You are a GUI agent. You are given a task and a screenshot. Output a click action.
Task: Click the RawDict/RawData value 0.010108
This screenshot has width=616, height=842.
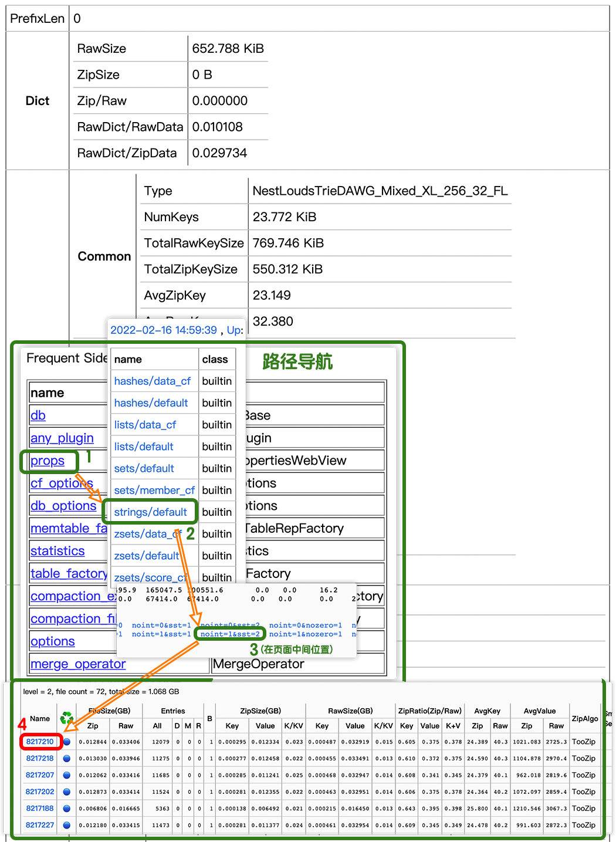218,127
